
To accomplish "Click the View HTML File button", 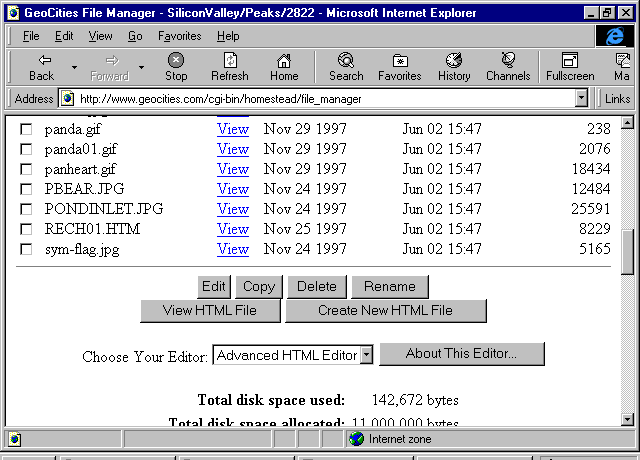I will click(x=210, y=311).
